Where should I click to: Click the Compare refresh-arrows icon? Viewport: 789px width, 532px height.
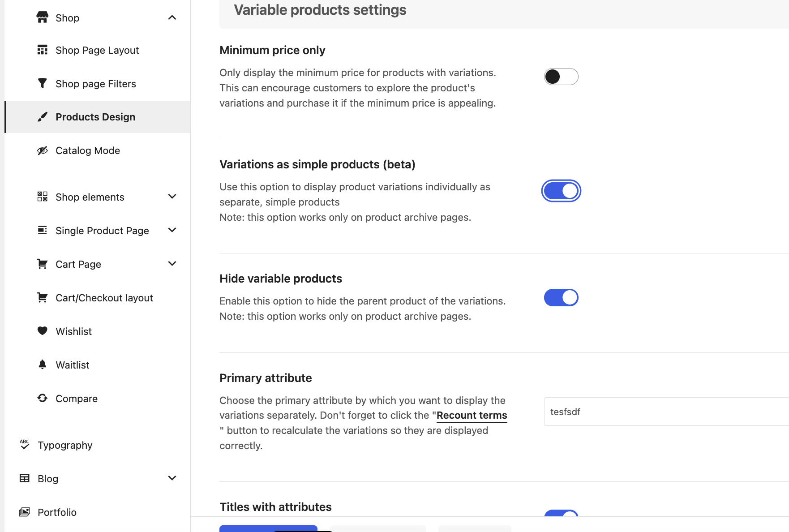pos(43,398)
